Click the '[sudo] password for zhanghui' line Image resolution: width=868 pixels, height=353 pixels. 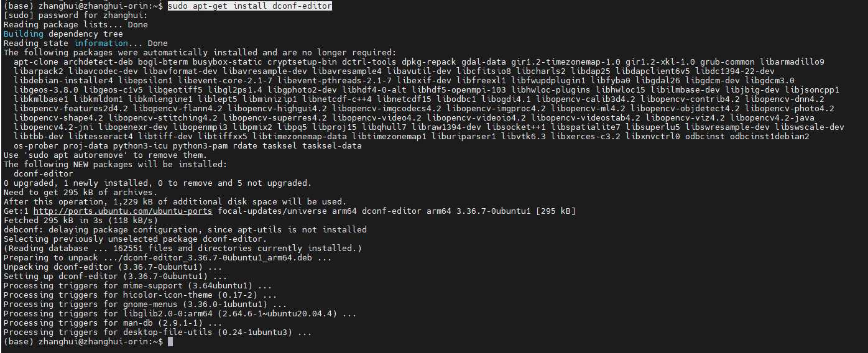(x=76, y=16)
